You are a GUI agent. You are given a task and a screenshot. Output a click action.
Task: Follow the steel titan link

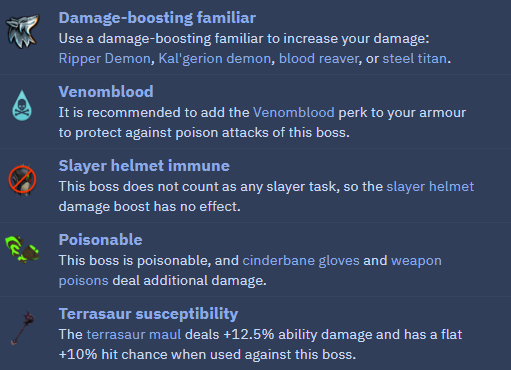tap(415, 59)
